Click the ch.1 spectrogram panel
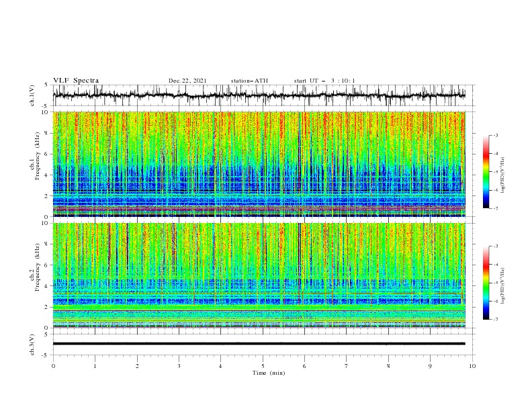This screenshot has width=532, height=411. [x=259, y=164]
